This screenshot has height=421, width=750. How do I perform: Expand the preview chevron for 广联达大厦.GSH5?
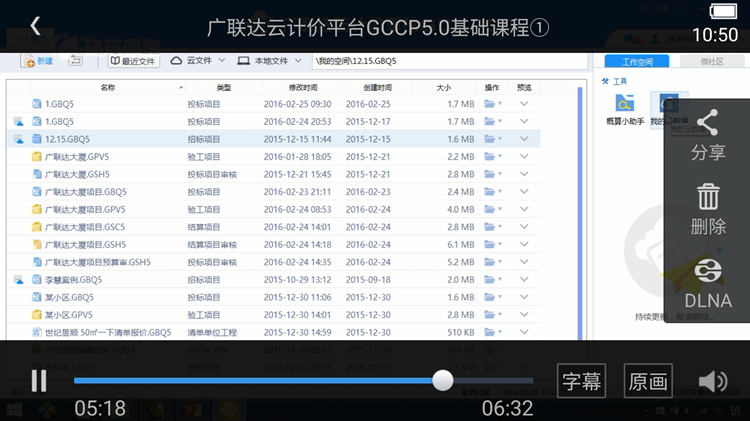524,174
